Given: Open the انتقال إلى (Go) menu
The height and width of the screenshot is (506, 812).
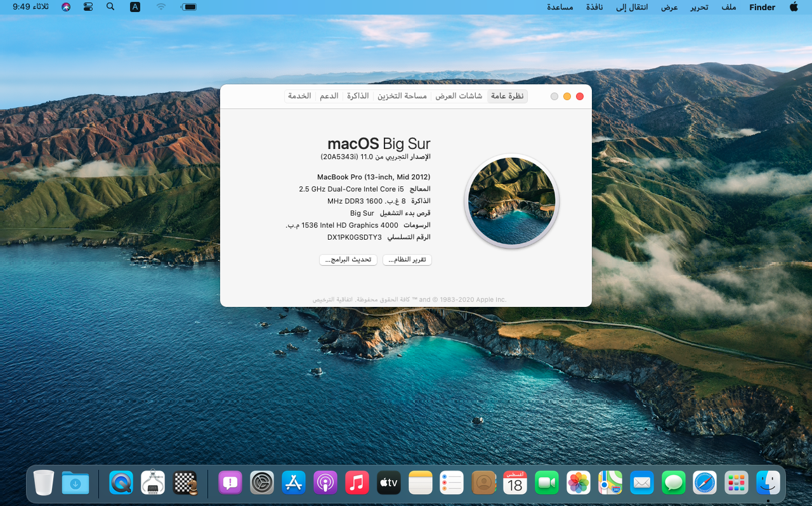Looking at the screenshot, I should (x=632, y=7).
